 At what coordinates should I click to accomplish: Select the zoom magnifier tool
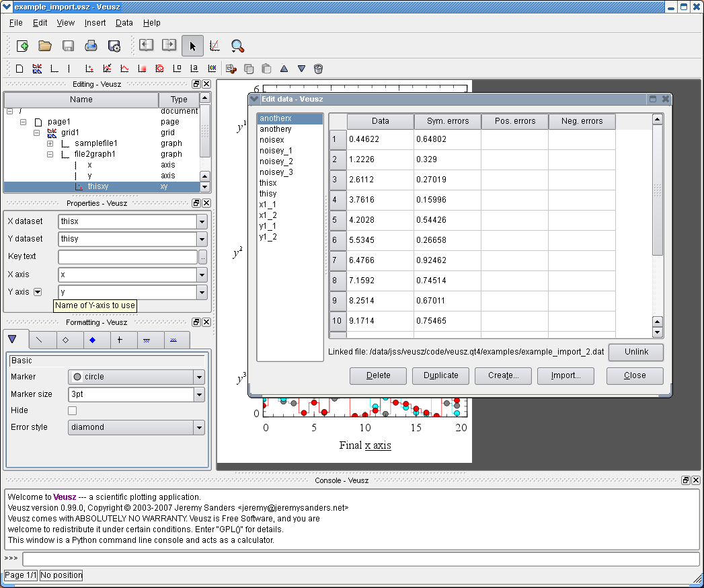237,46
